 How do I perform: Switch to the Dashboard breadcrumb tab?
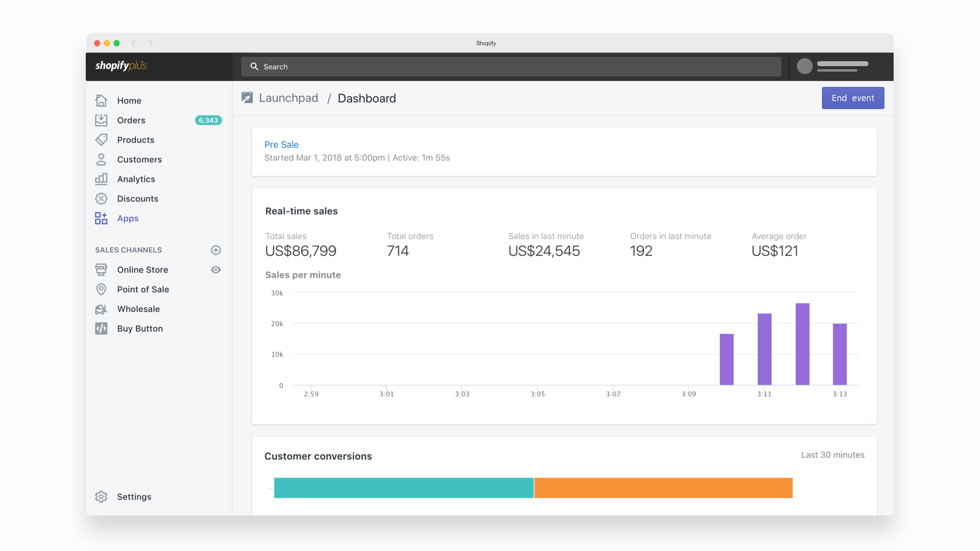pyautogui.click(x=367, y=98)
